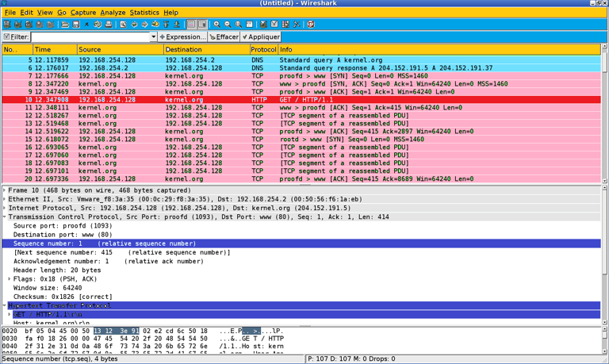The height and width of the screenshot is (364, 609).
Task: Click Appliquer to apply filter
Action: point(261,37)
